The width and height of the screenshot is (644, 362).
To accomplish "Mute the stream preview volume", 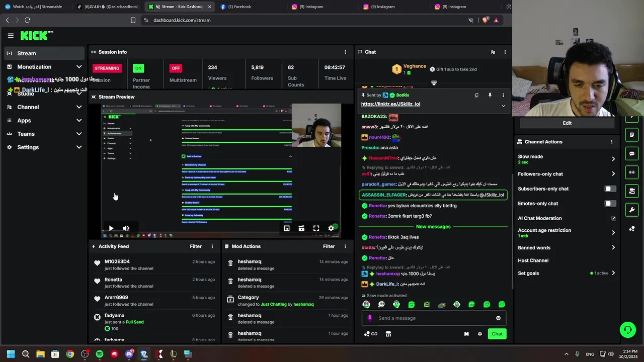I will click(x=126, y=228).
